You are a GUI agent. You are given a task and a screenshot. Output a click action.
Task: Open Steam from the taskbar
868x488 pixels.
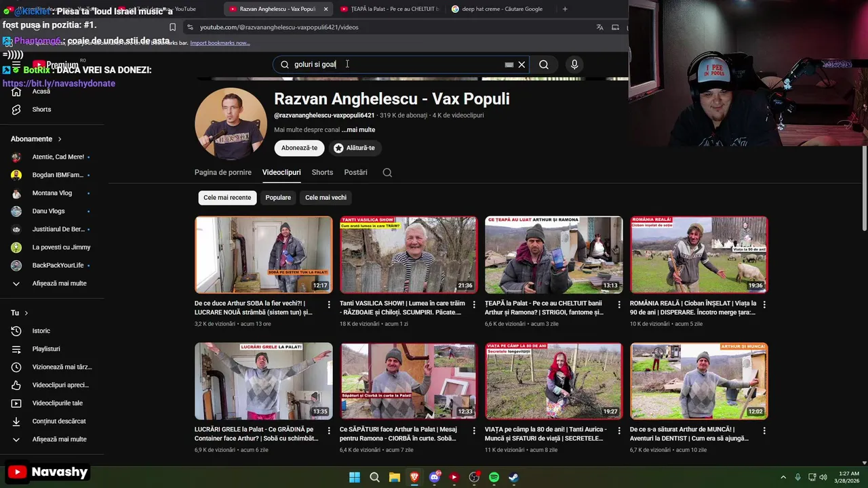point(514,477)
